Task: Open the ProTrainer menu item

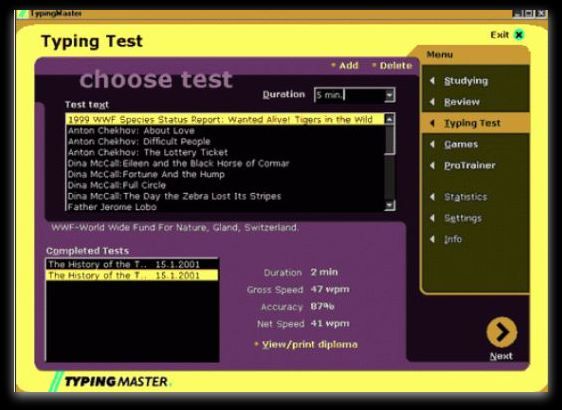Action: coord(470,165)
